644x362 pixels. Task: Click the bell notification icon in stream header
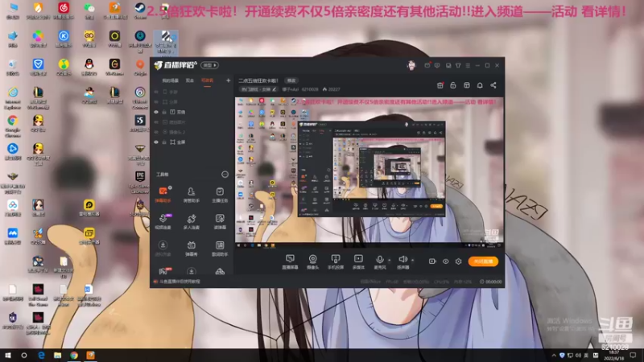[480, 85]
